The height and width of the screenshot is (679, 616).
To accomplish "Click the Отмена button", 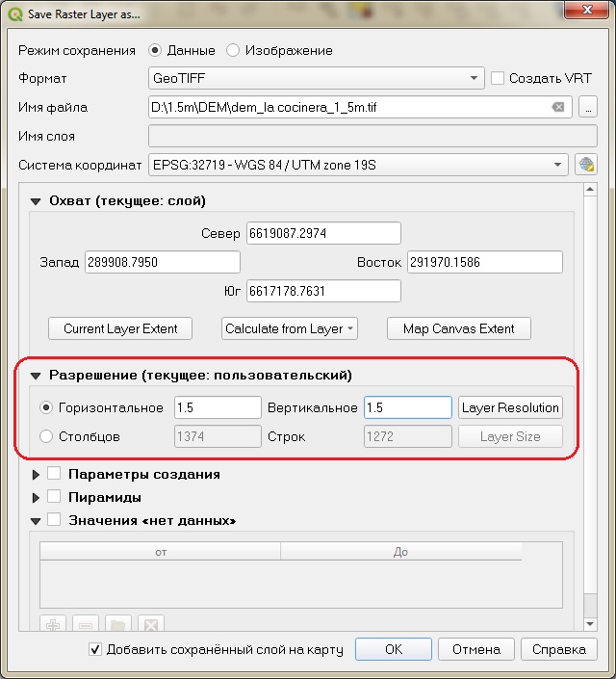I will point(476,649).
